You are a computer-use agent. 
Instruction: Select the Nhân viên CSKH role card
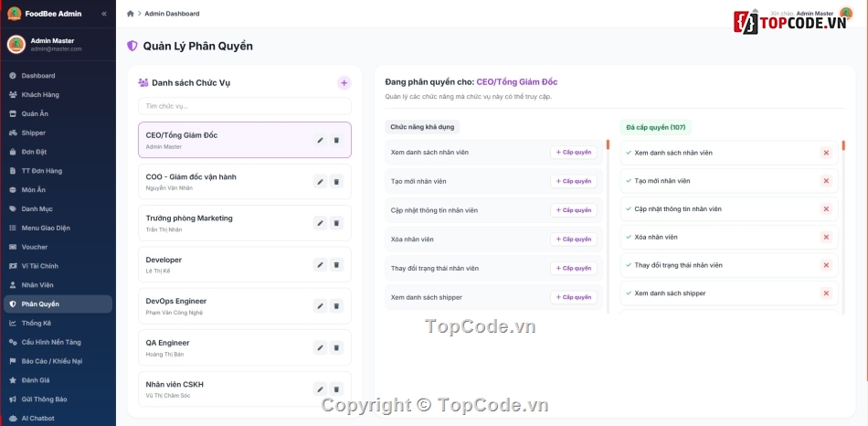tap(245, 389)
